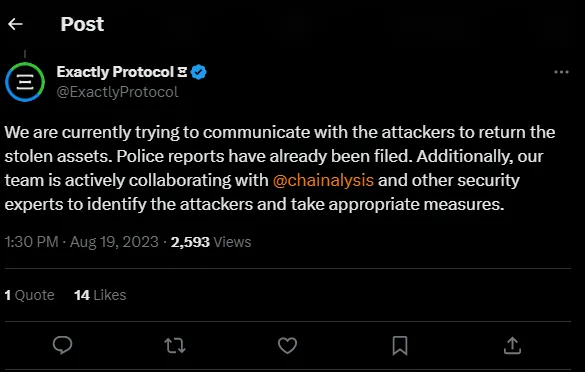Click the post body text about attackers
Viewport: 585px width, 372px height.
click(x=280, y=168)
